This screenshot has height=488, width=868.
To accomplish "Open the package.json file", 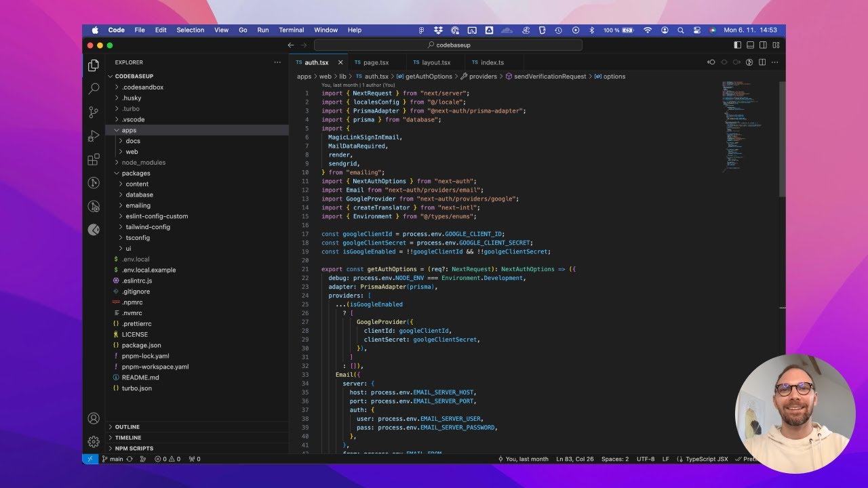I will point(197,345).
